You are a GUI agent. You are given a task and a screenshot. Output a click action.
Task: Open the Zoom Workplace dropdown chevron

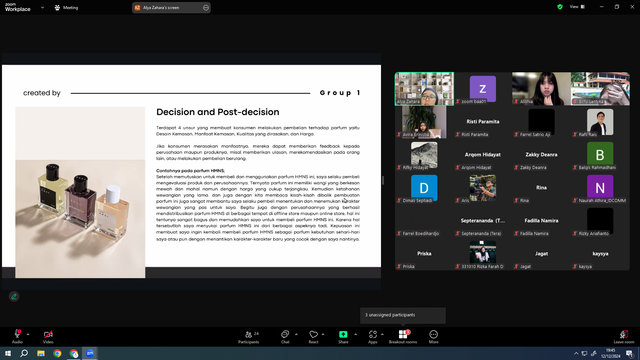pyautogui.click(x=42, y=7)
